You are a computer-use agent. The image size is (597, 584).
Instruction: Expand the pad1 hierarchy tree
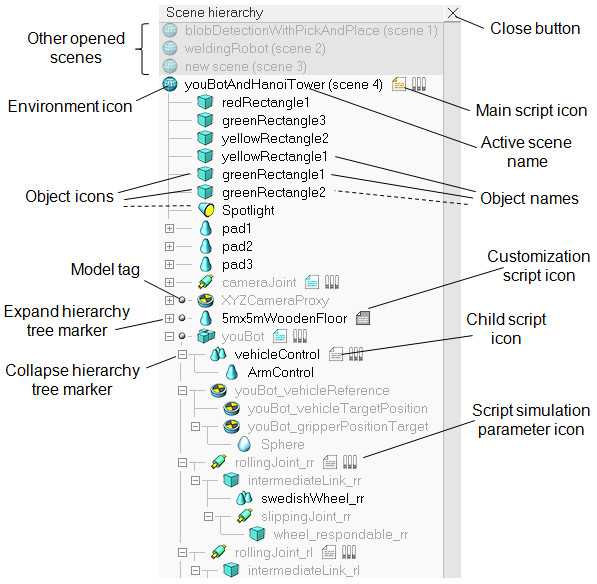(169, 228)
